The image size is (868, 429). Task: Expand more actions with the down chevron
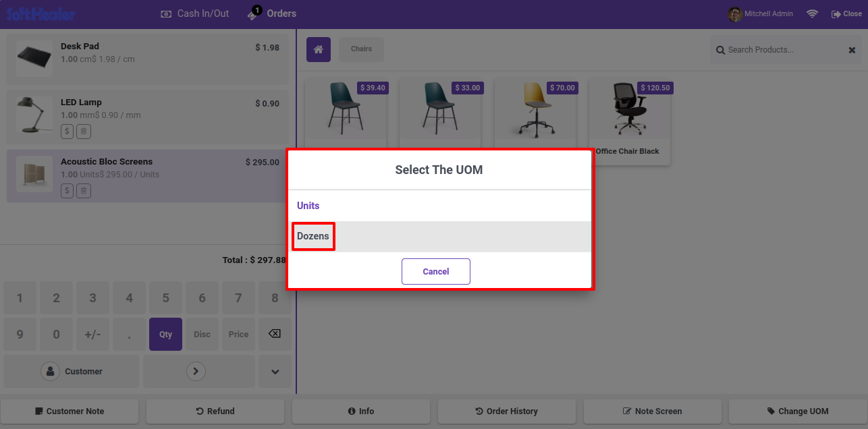[x=275, y=371]
